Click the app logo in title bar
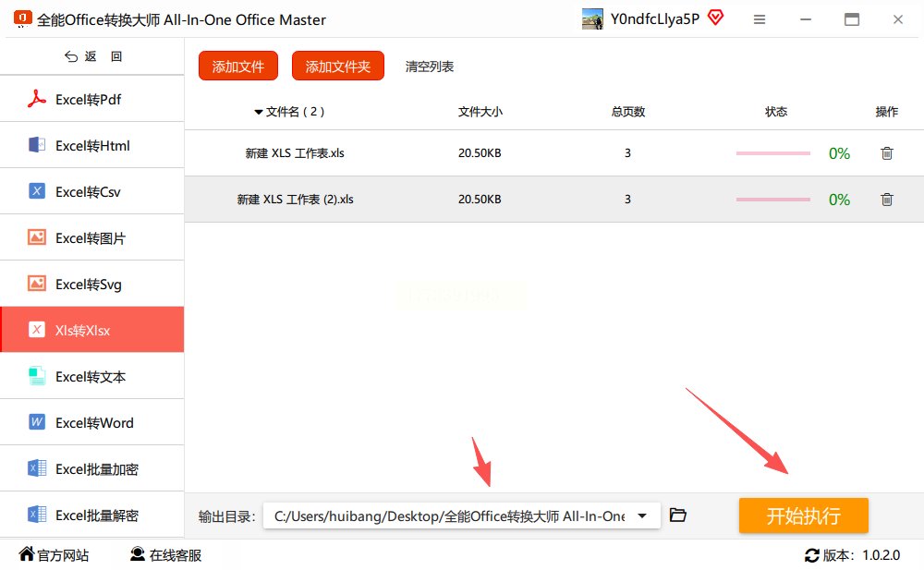This screenshot has width=924, height=570. tap(22, 18)
